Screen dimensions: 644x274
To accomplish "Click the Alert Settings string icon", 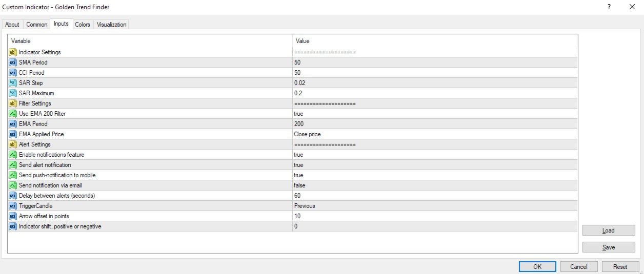I will 13,144.
